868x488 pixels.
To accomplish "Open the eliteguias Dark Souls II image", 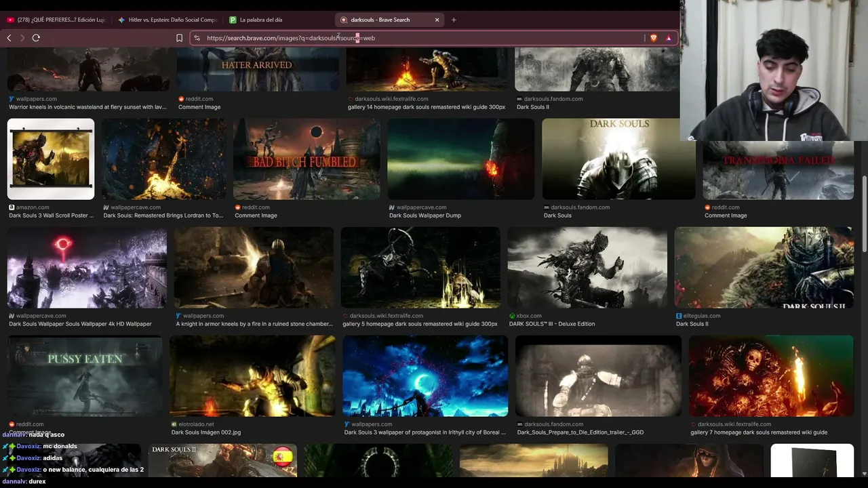I will (764, 268).
